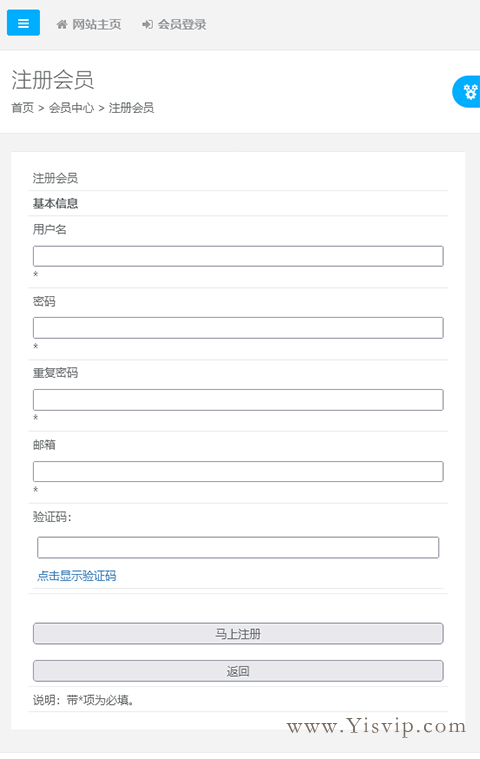Click 首页 in the breadcrumb

coord(23,107)
